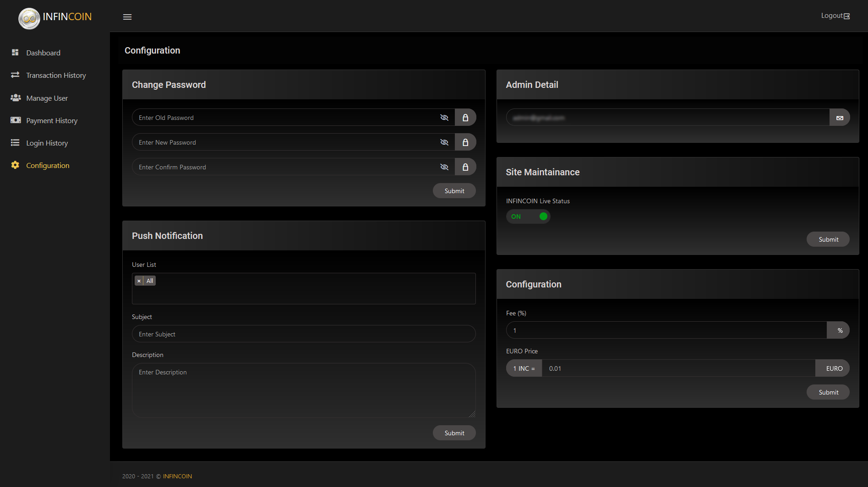This screenshot has height=487, width=868.
Task: Click the lock icon beside Old Password
Action: tap(465, 118)
